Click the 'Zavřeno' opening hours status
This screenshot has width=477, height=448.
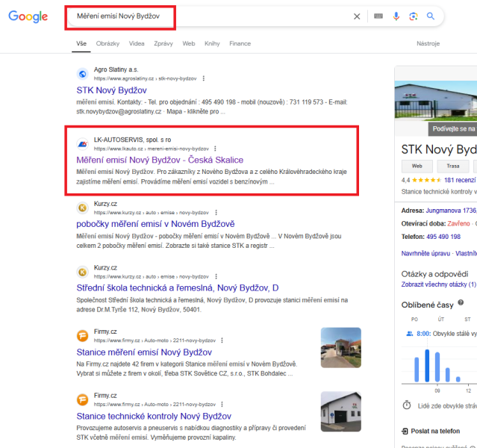[458, 223]
